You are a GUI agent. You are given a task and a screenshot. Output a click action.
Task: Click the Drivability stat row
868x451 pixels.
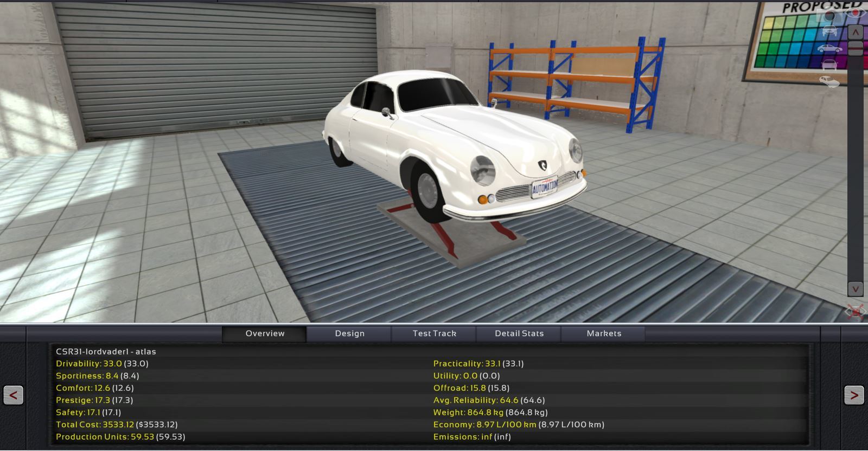102,364
